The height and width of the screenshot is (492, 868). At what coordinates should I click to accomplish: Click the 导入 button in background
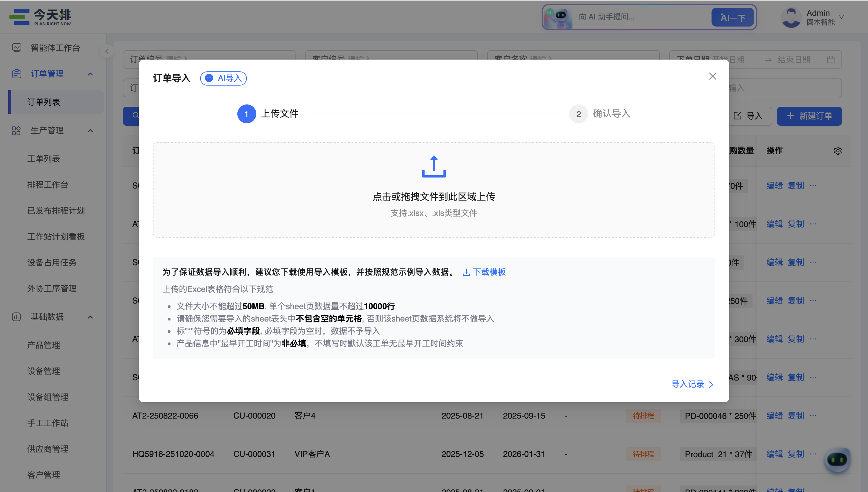749,116
